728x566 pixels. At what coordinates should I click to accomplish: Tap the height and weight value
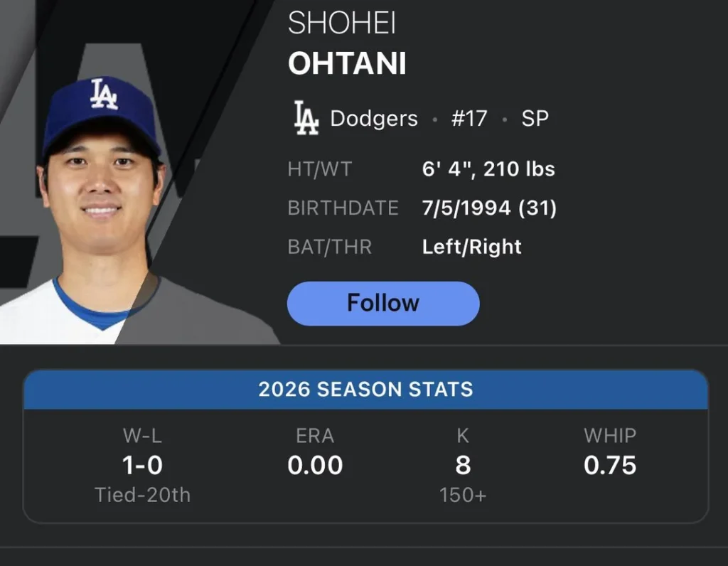click(x=488, y=169)
